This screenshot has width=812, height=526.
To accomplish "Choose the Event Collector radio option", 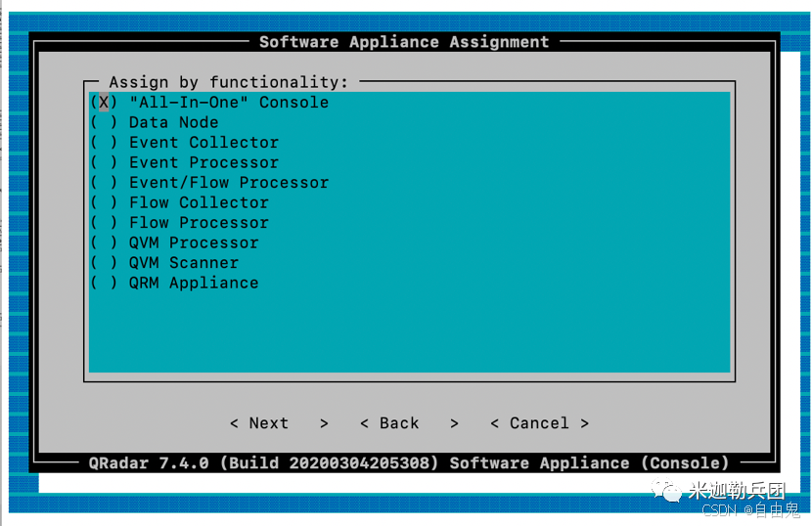I will click(x=184, y=143).
